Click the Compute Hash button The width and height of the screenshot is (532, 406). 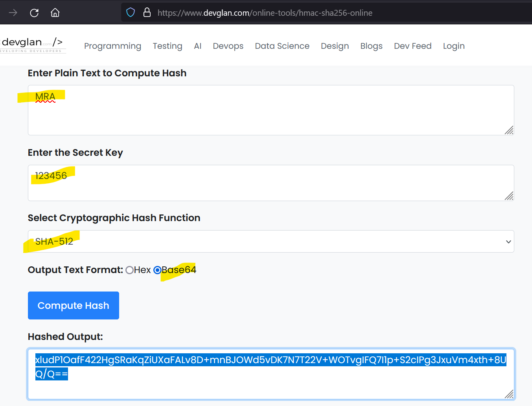click(74, 305)
